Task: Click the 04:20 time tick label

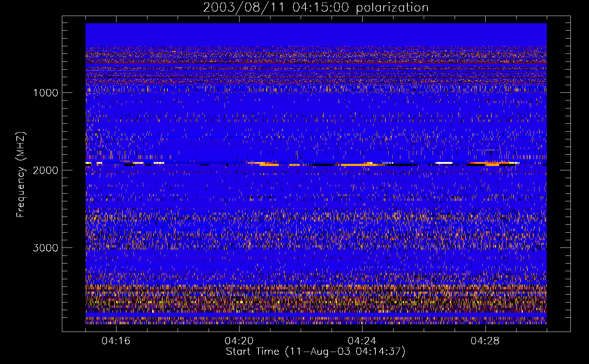Action: [x=239, y=341]
